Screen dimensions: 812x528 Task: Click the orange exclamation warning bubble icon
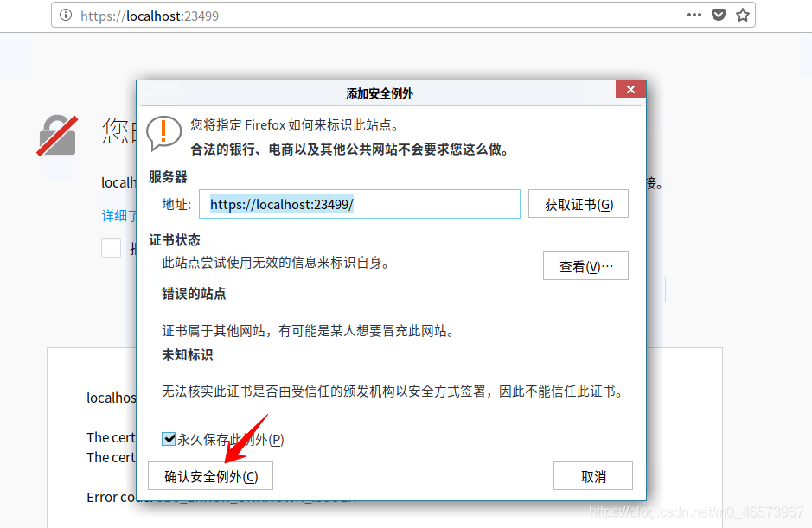coord(163,133)
